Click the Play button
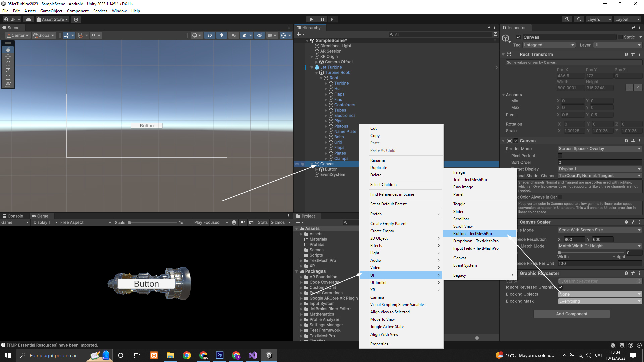This screenshot has width=644, height=362. click(311, 19)
